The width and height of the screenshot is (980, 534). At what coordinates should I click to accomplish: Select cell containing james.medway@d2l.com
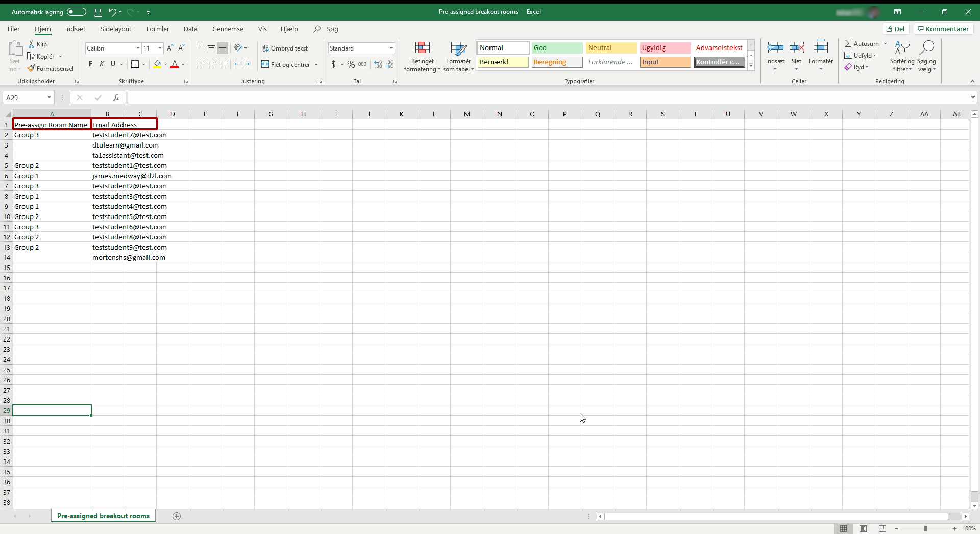(x=132, y=176)
